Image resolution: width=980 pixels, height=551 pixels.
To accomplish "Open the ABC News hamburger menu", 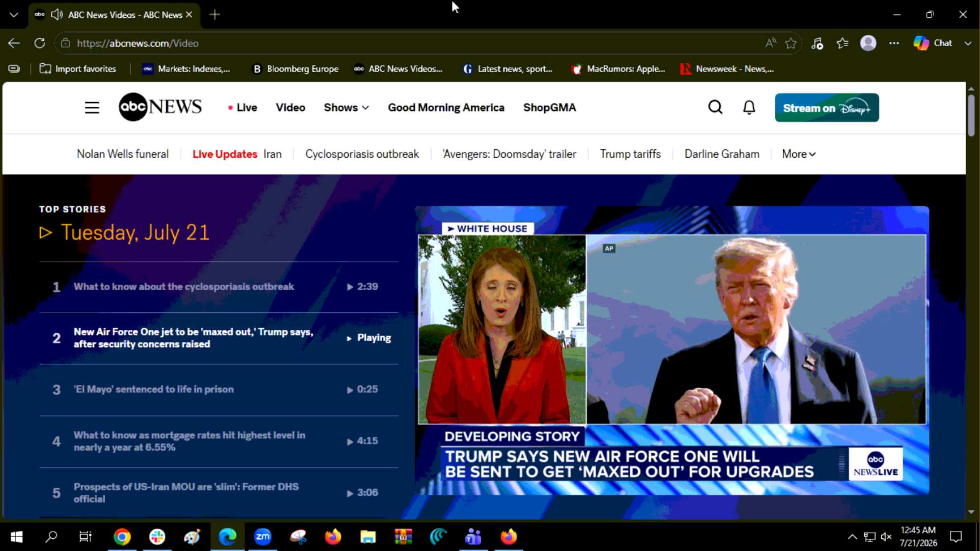I will click(92, 108).
